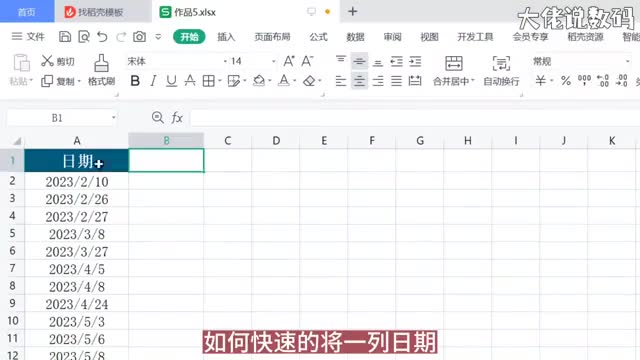Click the fill color bucket icon
This screenshot has height=360, width=640.
(258, 80)
